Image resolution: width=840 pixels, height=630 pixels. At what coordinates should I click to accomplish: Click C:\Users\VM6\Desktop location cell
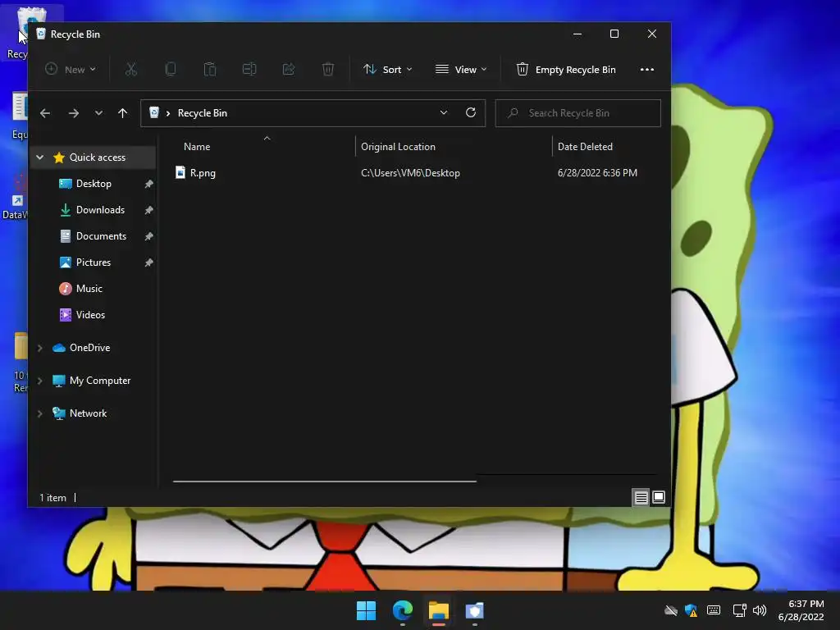[410, 173]
